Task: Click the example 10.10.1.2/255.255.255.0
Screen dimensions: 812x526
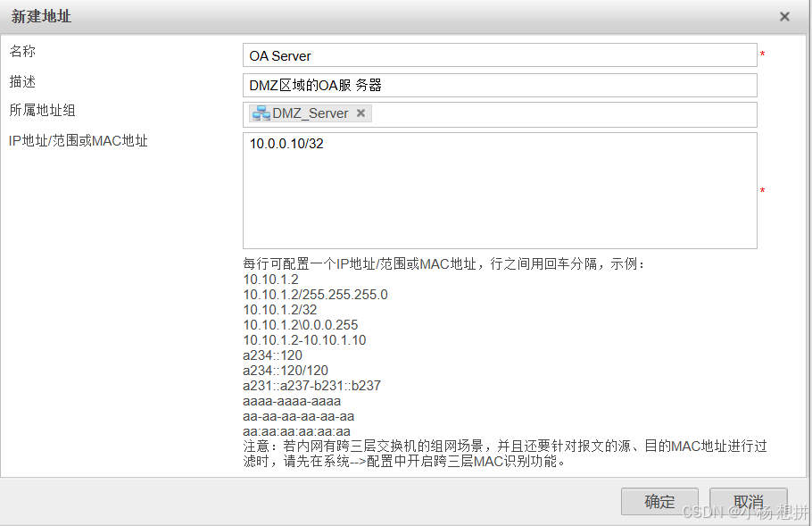Action: [x=315, y=295]
